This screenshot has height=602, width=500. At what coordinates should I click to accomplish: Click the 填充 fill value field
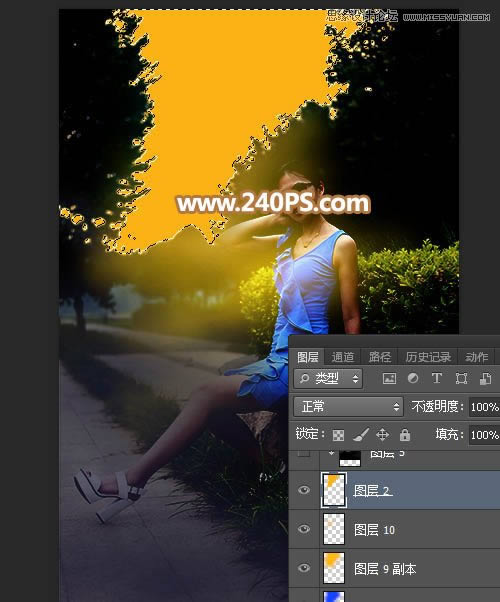[485, 435]
